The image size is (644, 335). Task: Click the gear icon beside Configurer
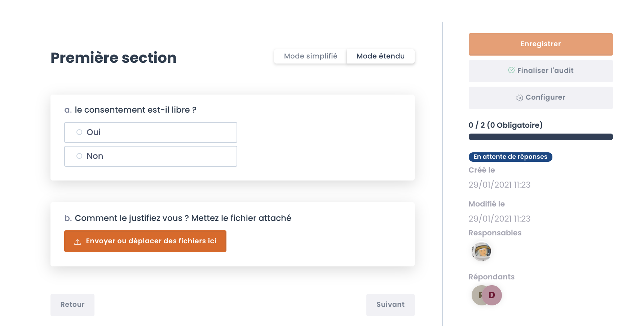(520, 98)
